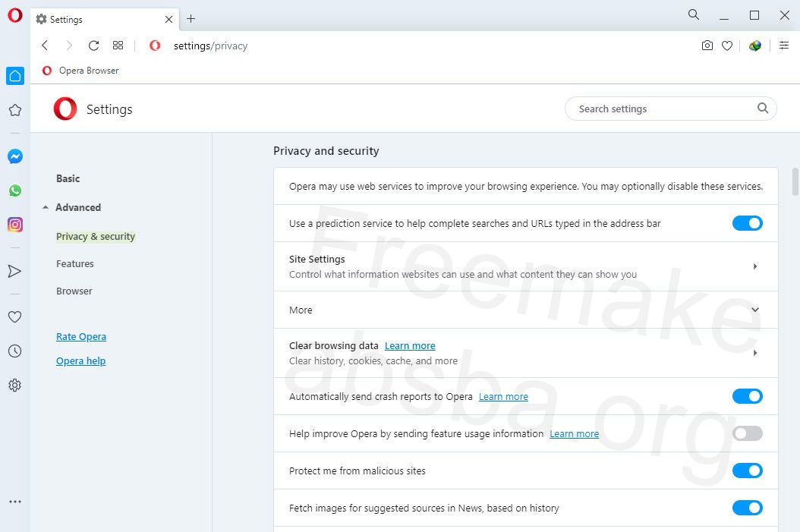Select the Basic settings category
800x532 pixels.
[68, 178]
